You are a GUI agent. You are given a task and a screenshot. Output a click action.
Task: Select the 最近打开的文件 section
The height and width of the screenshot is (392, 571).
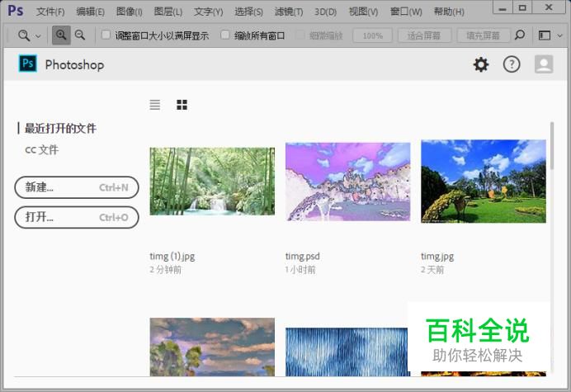tap(60, 128)
